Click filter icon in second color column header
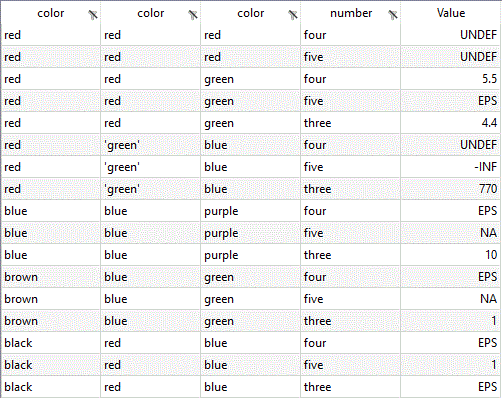 point(193,15)
